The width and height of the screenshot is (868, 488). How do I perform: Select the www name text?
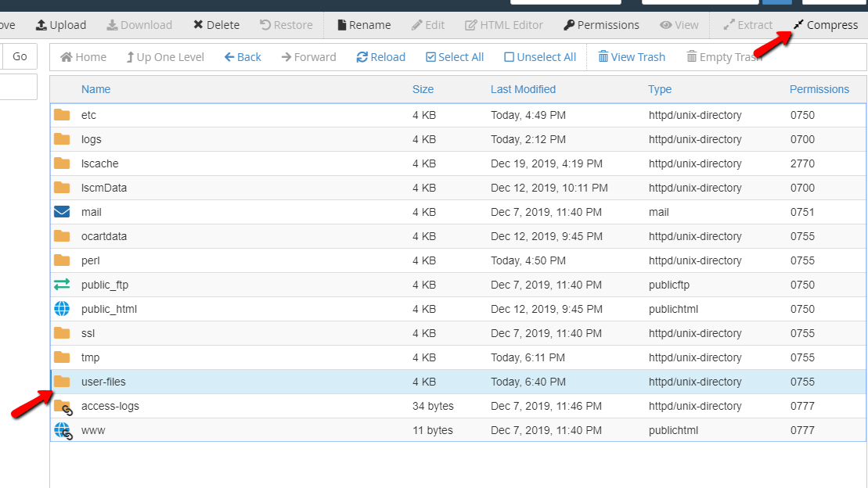point(93,430)
